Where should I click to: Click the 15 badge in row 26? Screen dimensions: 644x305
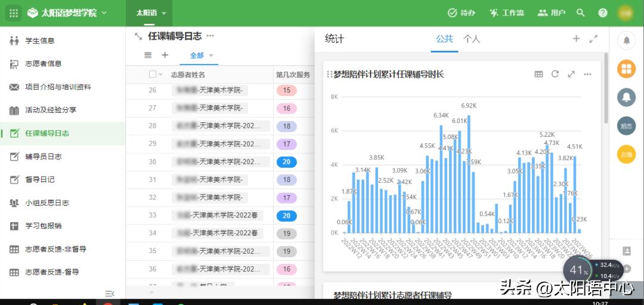(x=287, y=90)
